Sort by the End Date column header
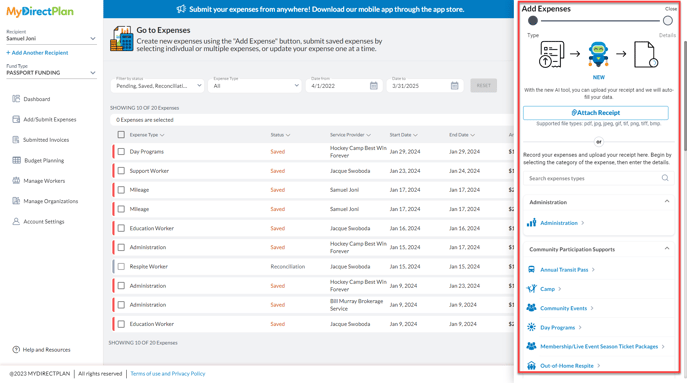Viewport: 687px width, 383px height. pyautogui.click(x=462, y=135)
